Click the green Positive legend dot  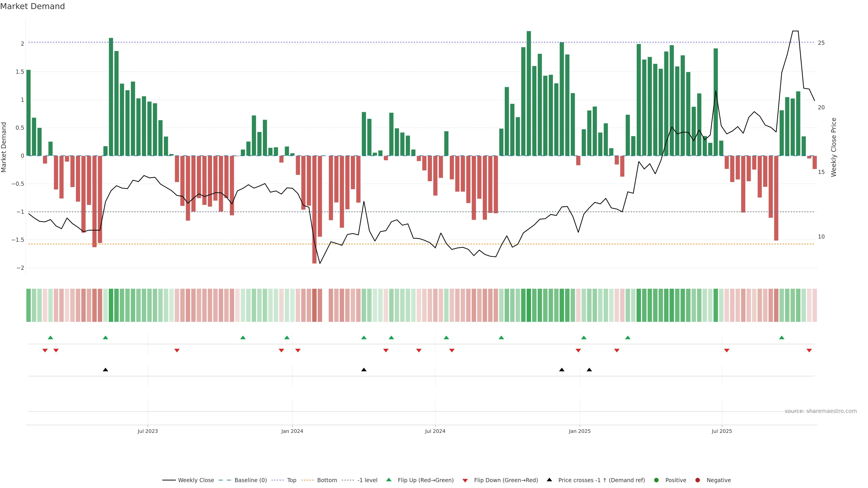coord(656,480)
